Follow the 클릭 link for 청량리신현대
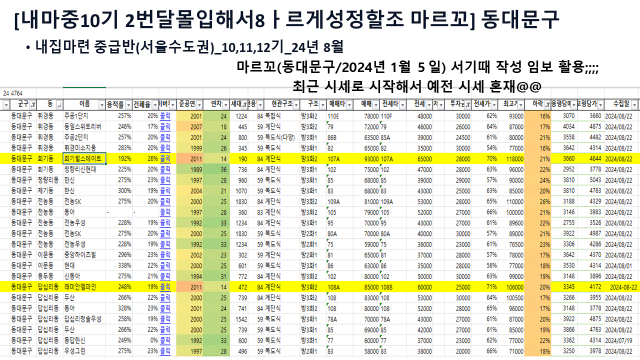Screen dimensions: 640x360 point(165,169)
